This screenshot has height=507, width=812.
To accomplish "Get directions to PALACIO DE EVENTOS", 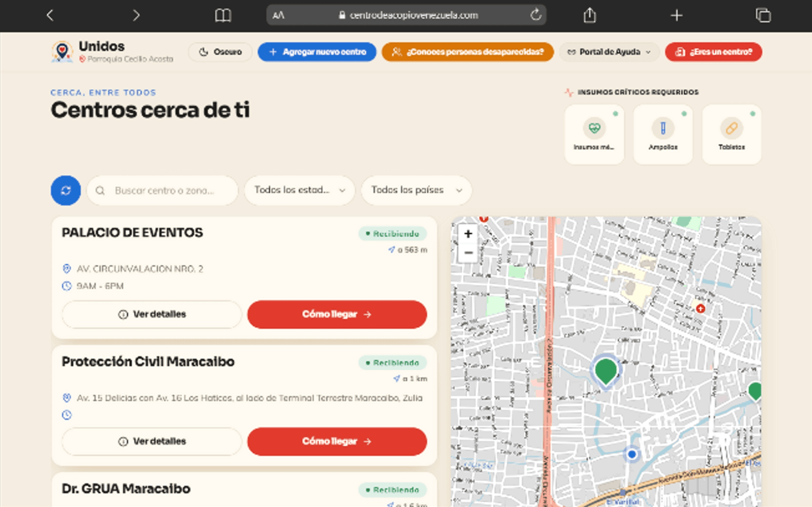I will pos(337,314).
